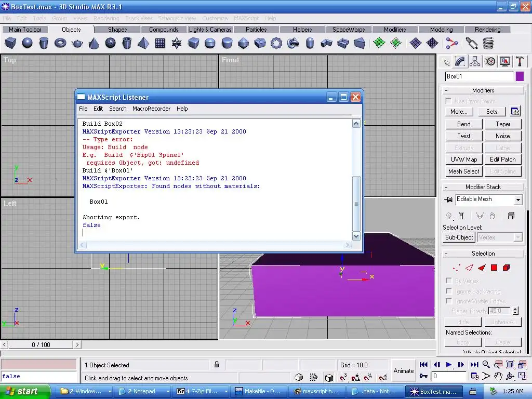Select the Tube primitive icon
Image resolution: width=532 pixels, height=399 pixels.
[127, 43]
